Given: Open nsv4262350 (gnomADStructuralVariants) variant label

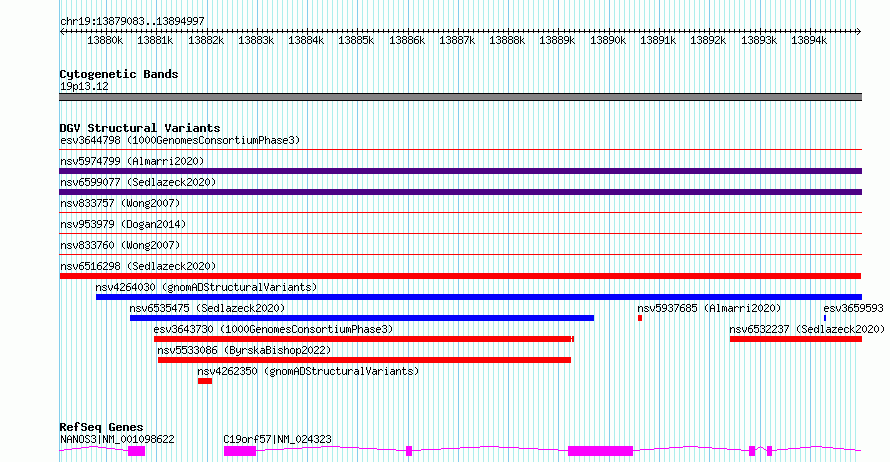Looking at the screenshot, I should point(308,371).
